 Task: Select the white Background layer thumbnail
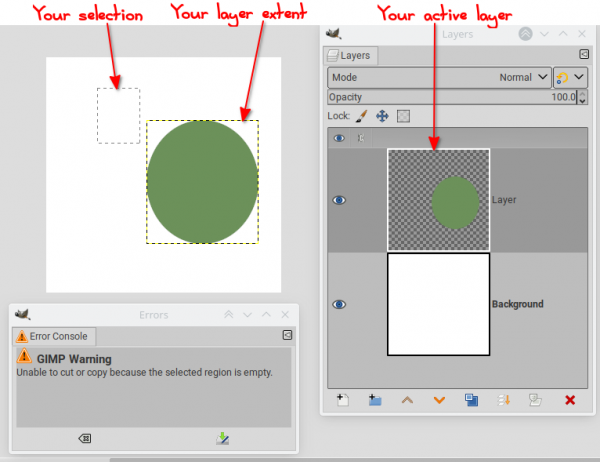[x=439, y=304]
